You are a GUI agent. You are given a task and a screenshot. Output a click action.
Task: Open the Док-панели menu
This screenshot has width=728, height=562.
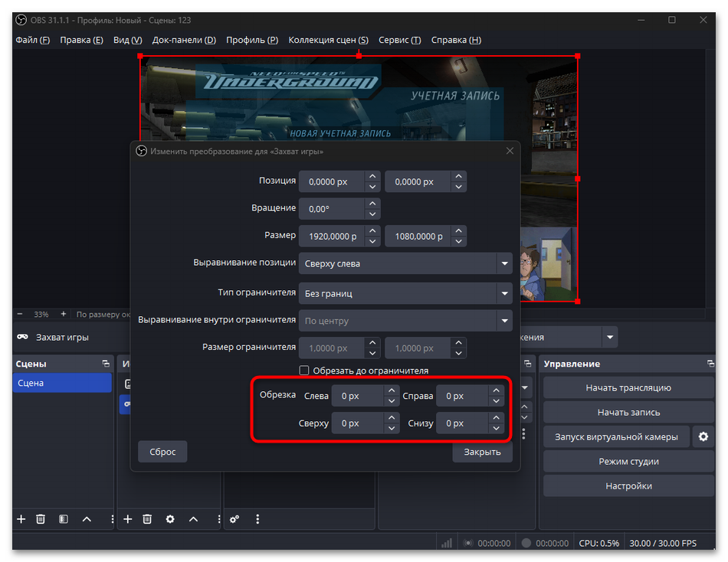184,40
